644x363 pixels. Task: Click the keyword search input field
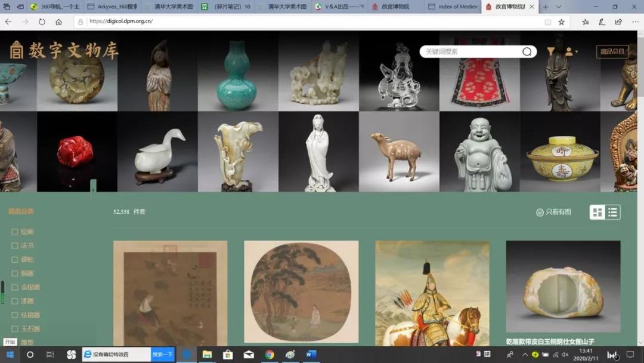coord(471,52)
